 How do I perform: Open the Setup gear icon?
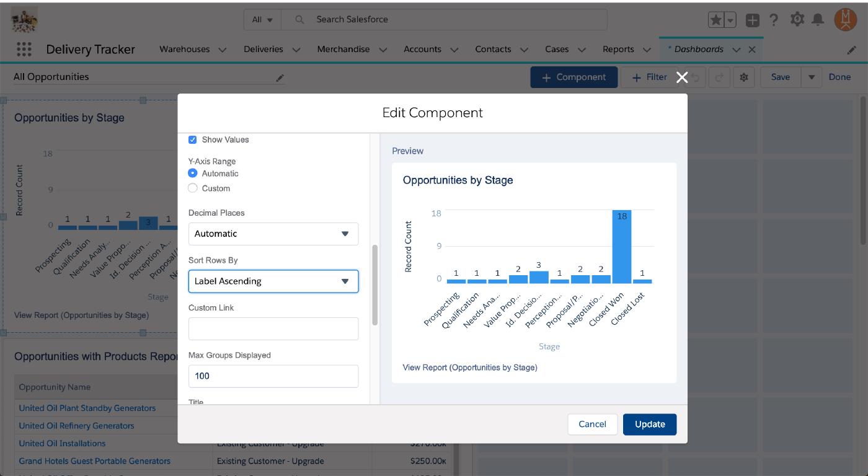(797, 20)
